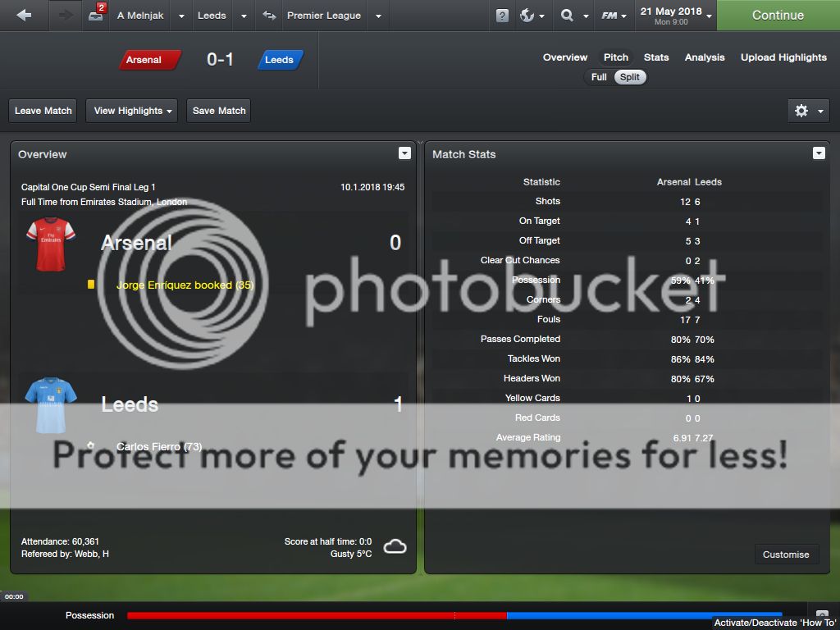Open the FM logo menu

(609, 16)
